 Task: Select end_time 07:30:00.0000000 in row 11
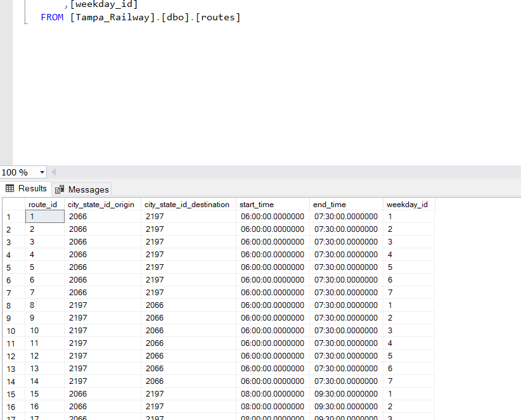346,343
